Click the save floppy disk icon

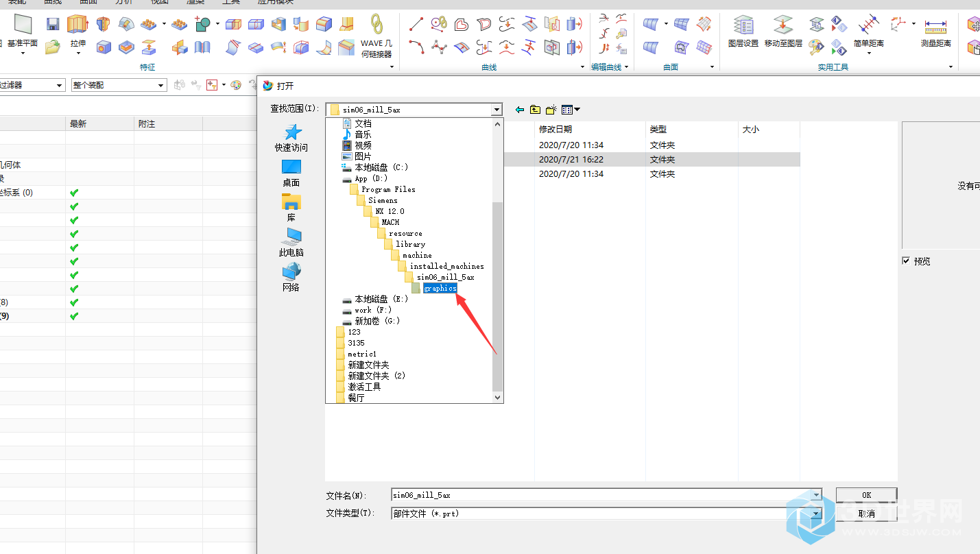coord(53,25)
